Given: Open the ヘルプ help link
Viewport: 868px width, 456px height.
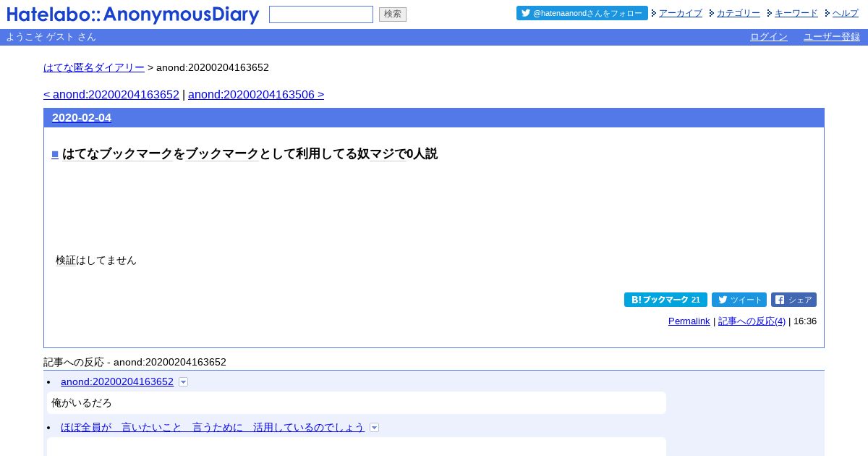Looking at the screenshot, I should click(845, 13).
